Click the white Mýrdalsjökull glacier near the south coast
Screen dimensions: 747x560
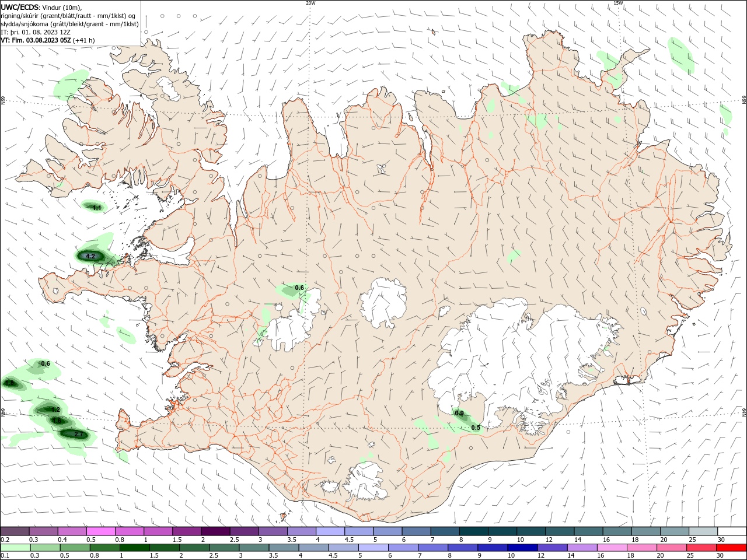tap(365, 481)
